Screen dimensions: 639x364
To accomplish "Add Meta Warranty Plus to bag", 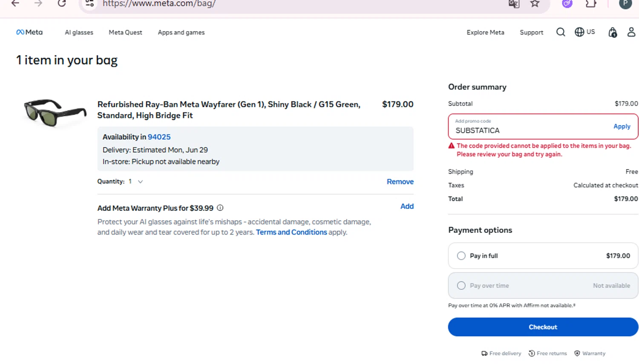I will [x=407, y=206].
